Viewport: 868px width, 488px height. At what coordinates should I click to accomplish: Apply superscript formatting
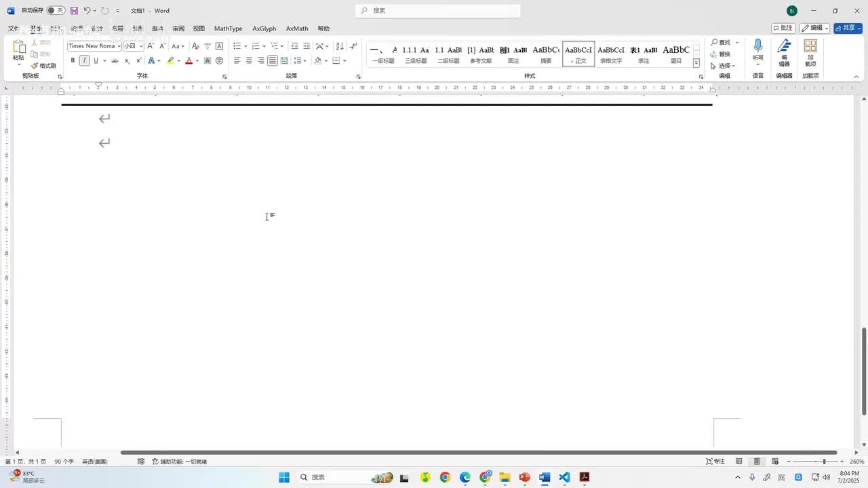138,61
